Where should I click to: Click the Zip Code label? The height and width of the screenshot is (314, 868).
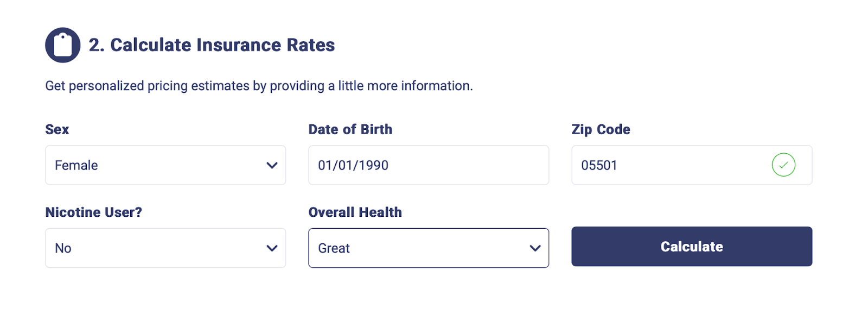(x=601, y=130)
